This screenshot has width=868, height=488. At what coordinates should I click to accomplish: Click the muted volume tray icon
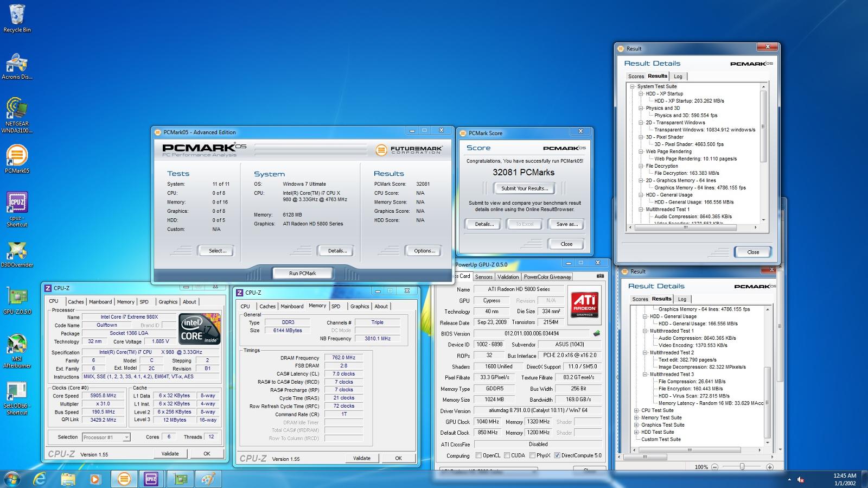[x=801, y=479]
